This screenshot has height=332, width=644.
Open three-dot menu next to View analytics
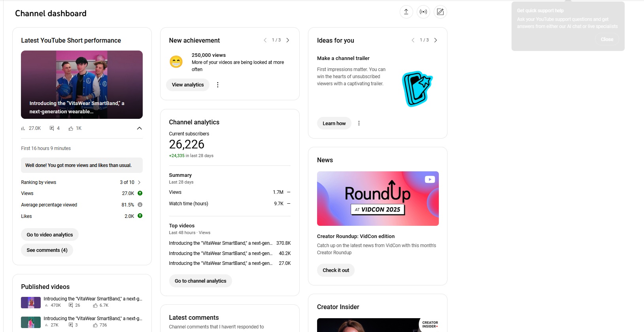217,85
